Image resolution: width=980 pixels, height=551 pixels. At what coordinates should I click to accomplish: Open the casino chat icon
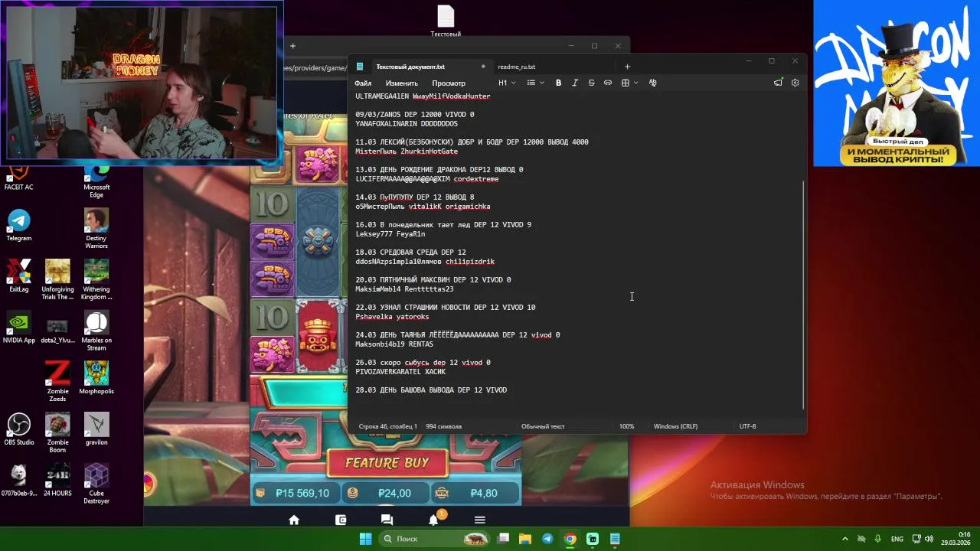tap(387, 520)
